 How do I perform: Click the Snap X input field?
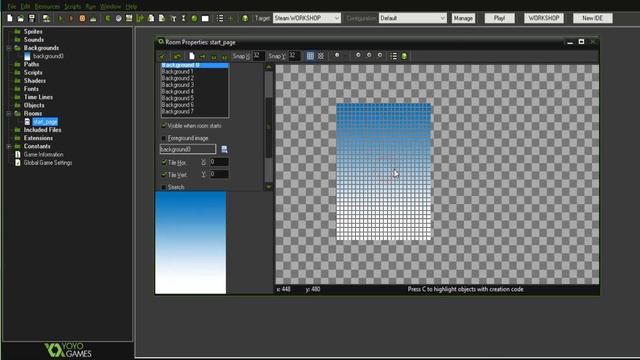258,56
